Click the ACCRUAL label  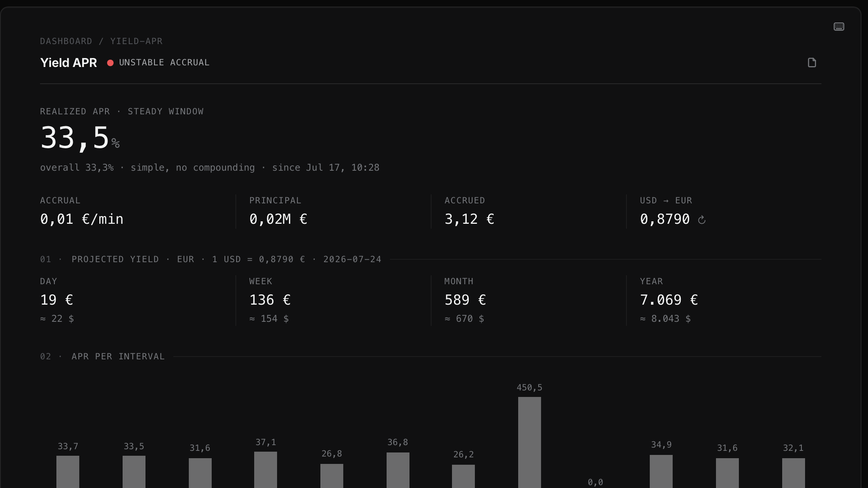pyautogui.click(x=60, y=201)
